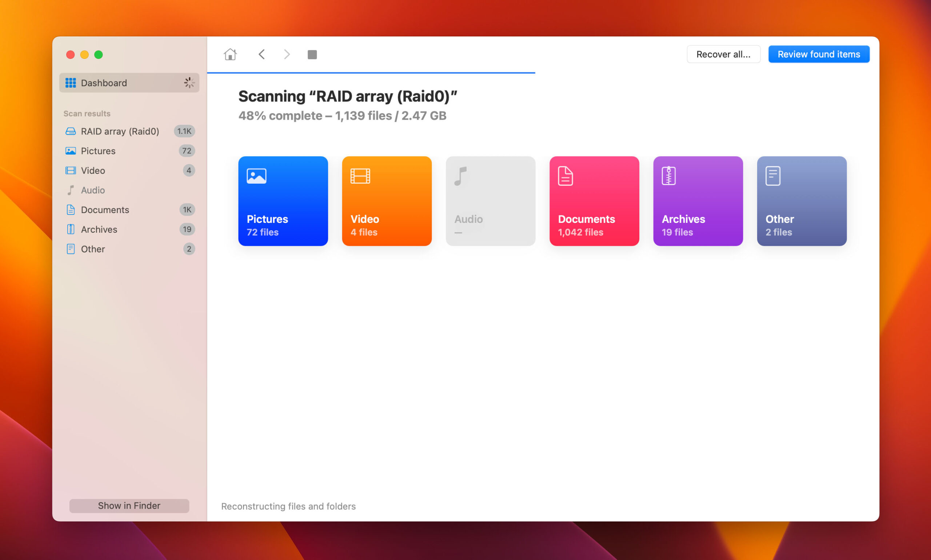
Task: Click the 4 badge beside Video
Action: (x=189, y=170)
